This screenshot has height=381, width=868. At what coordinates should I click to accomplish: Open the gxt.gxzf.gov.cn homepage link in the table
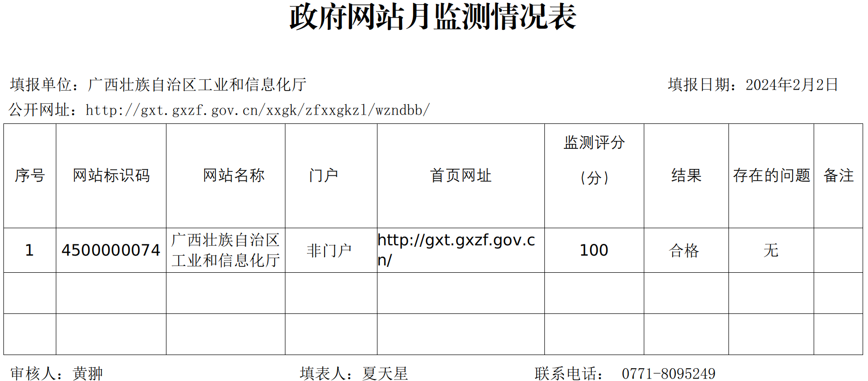coord(456,250)
